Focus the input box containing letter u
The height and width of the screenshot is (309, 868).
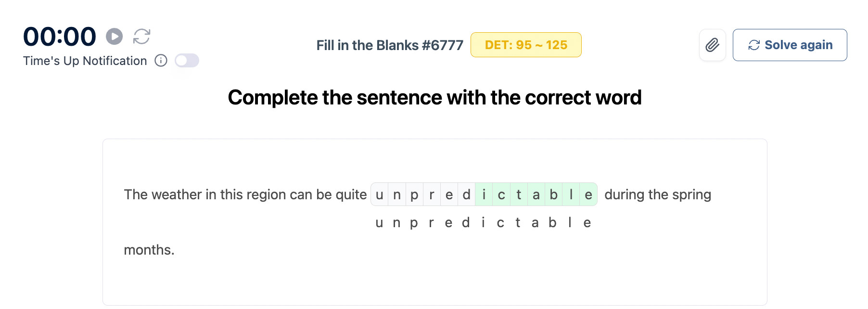pos(380,194)
